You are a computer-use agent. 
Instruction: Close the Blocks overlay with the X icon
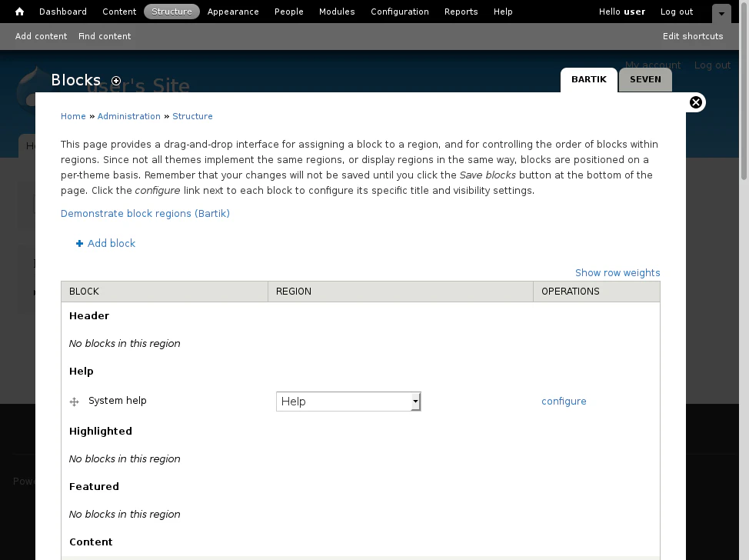[695, 102]
